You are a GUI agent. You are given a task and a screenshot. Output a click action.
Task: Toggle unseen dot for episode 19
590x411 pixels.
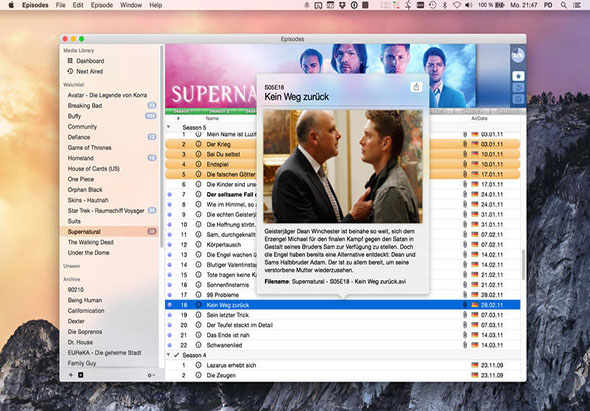pyautogui.click(x=170, y=315)
